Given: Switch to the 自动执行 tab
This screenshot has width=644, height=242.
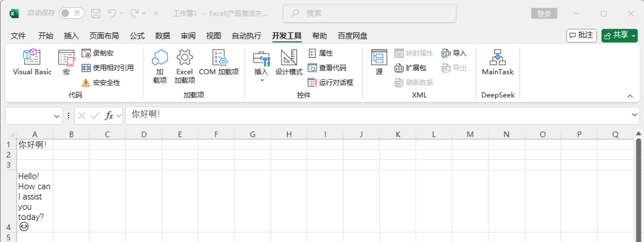Looking at the screenshot, I should (246, 36).
